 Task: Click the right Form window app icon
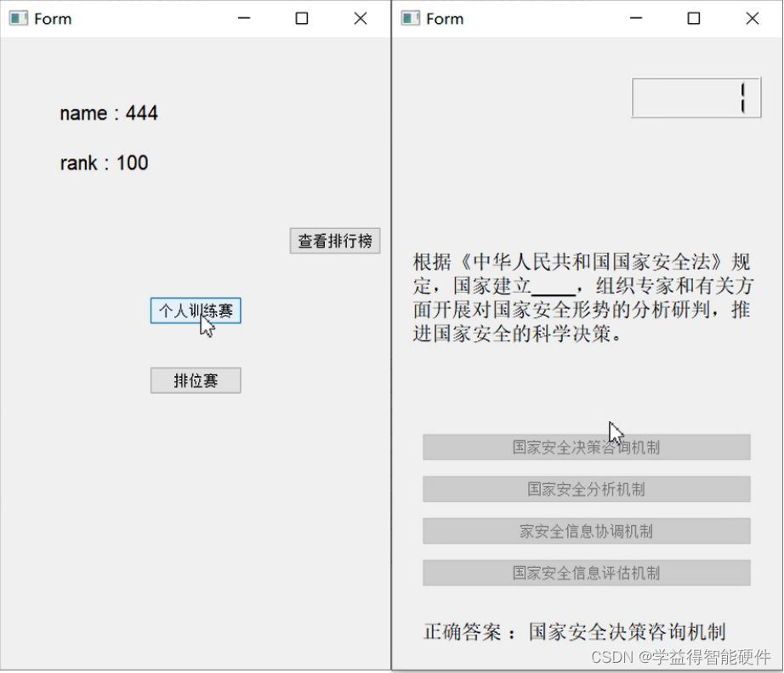click(x=411, y=19)
